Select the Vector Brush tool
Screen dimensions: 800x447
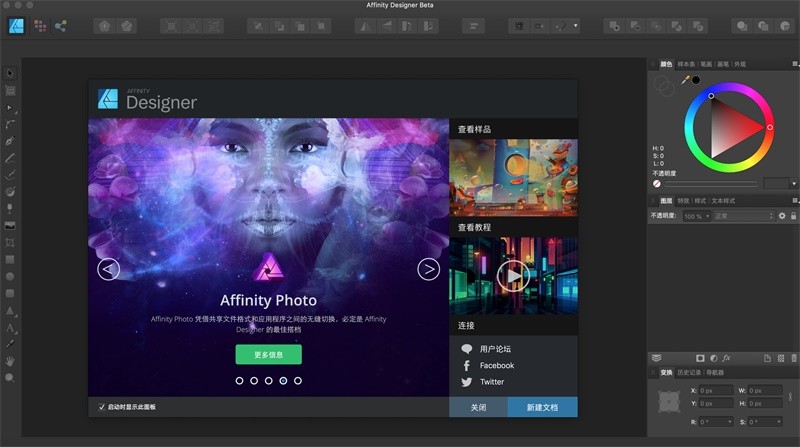pyautogui.click(x=10, y=175)
